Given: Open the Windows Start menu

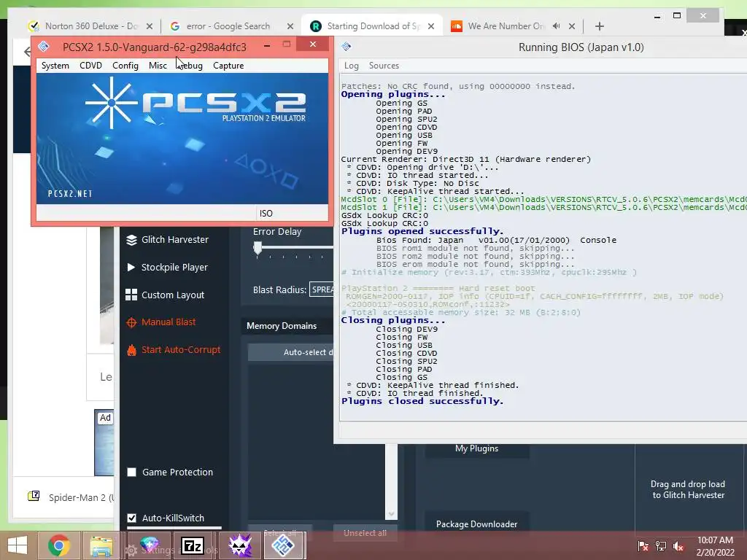Looking at the screenshot, I should tap(18, 545).
